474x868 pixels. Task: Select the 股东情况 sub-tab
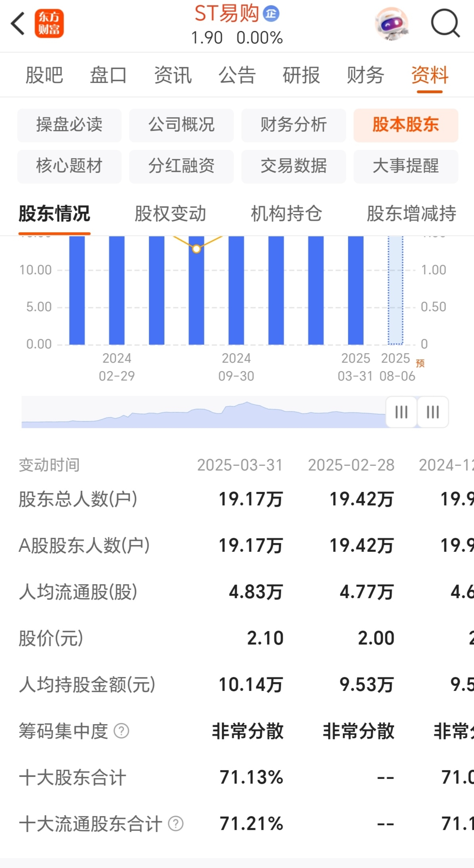[x=54, y=214]
